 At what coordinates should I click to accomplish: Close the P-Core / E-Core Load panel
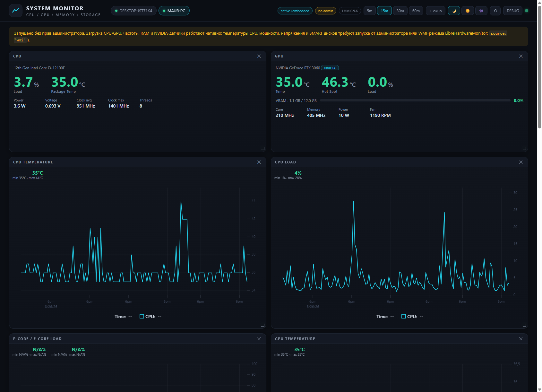tap(259, 339)
